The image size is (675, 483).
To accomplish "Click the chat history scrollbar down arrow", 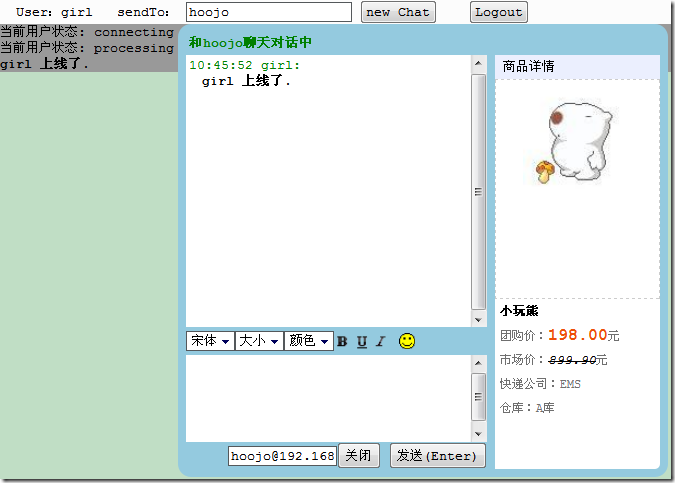I will (478, 318).
